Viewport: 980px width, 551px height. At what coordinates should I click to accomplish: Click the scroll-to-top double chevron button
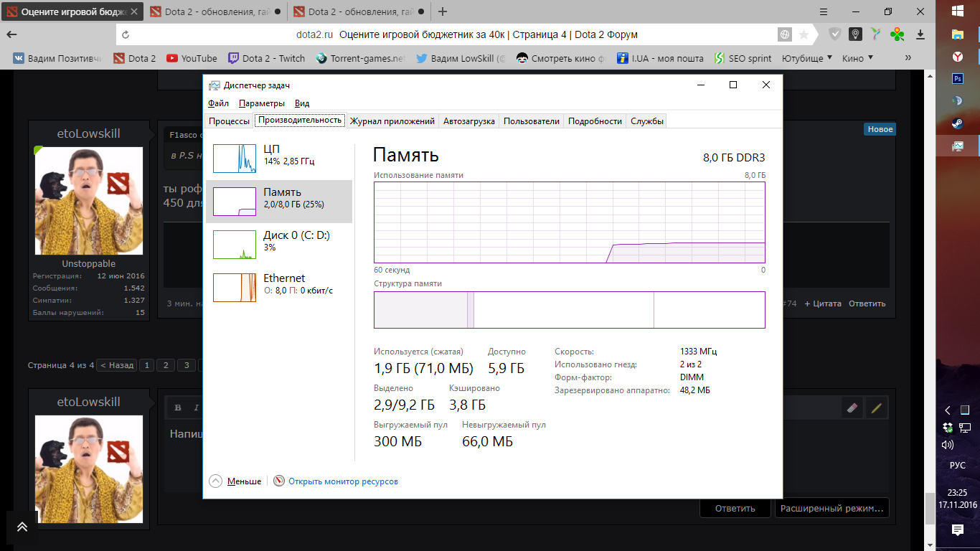point(22,527)
